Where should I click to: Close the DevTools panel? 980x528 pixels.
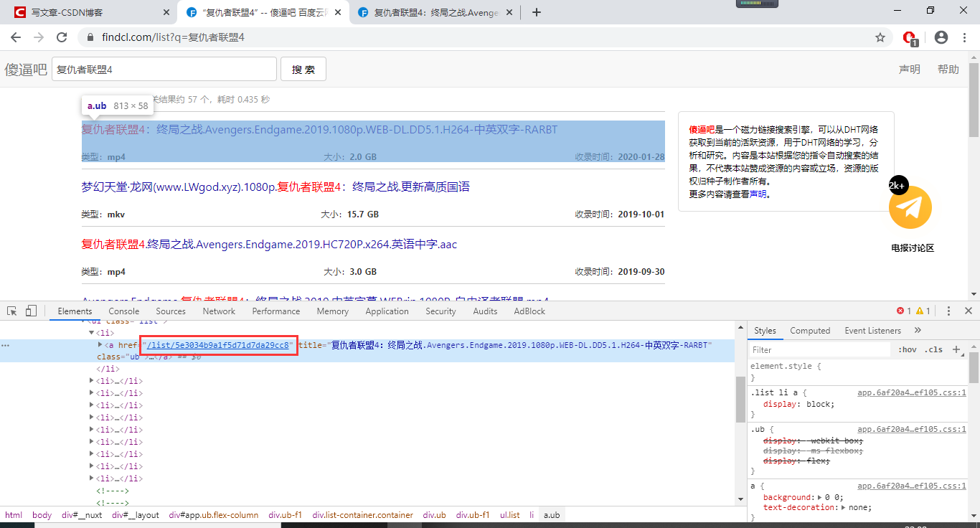pyautogui.click(x=968, y=311)
